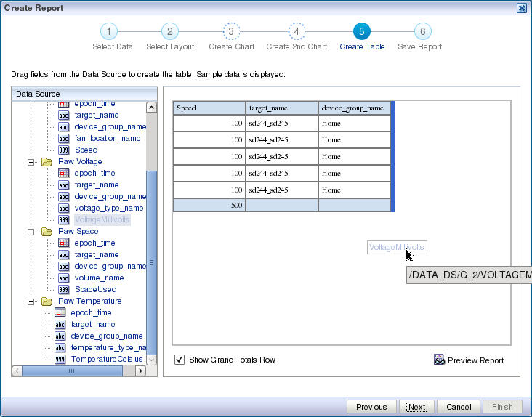Click the Data Source vertical scrollbar up arrow

point(151,108)
